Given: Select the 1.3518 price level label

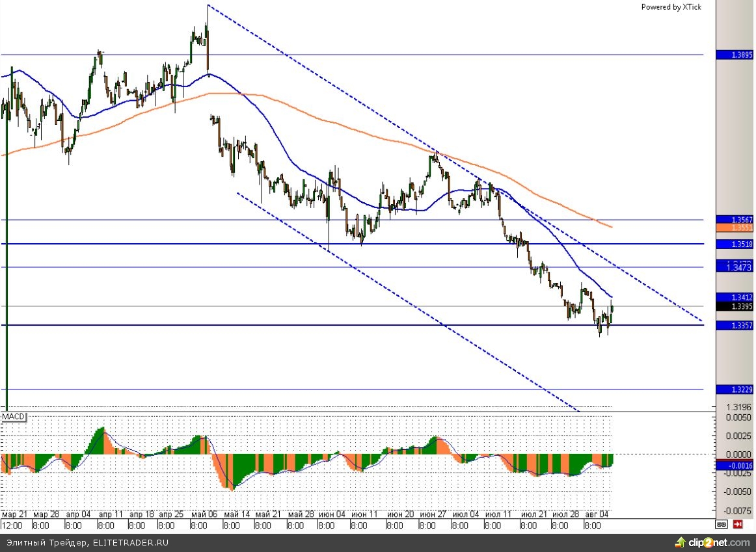Looking at the screenshot, I should click(734, 244).
